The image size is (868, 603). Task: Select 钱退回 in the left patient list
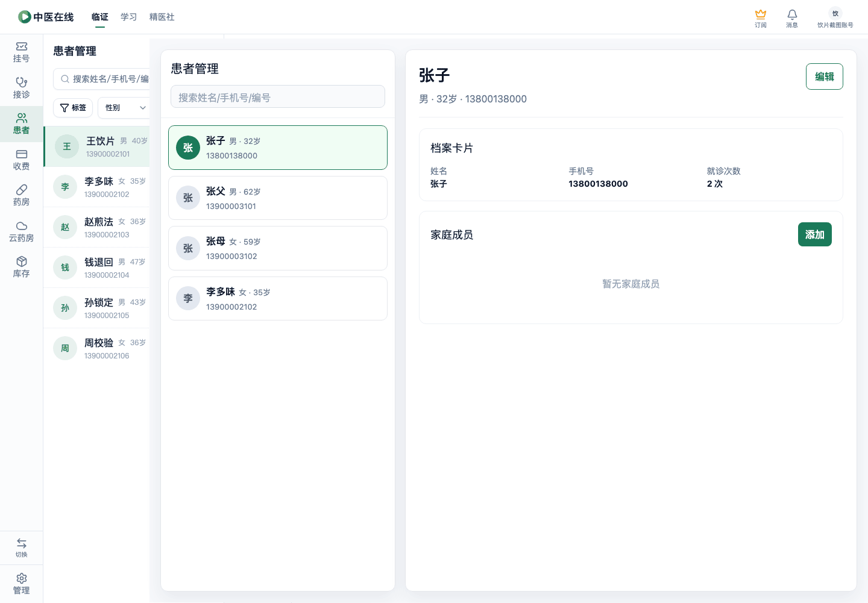[96, 267]
